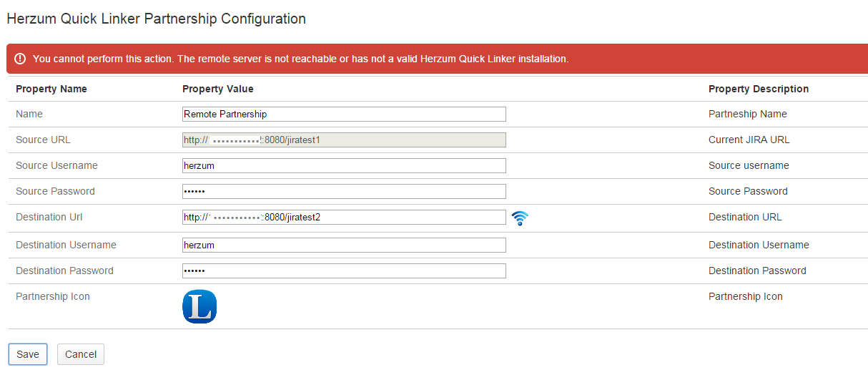
Task: Click the greyed-out Source URL input box
Action: pyautogui.click(x=344, y=140)
